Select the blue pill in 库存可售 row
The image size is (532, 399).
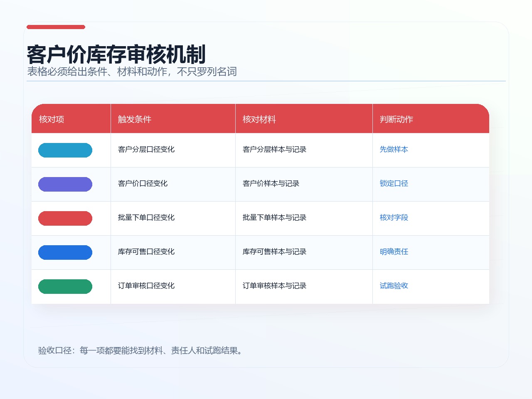coord(65,252)
